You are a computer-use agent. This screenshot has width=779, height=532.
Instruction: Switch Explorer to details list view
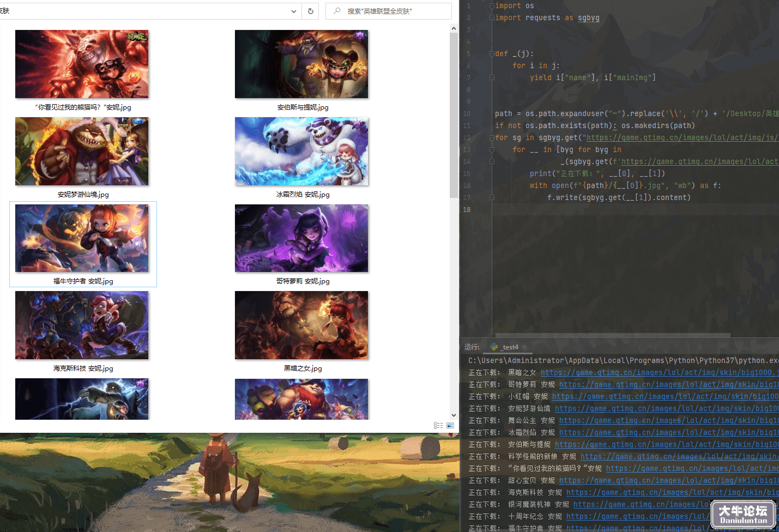tap(438, 425)
